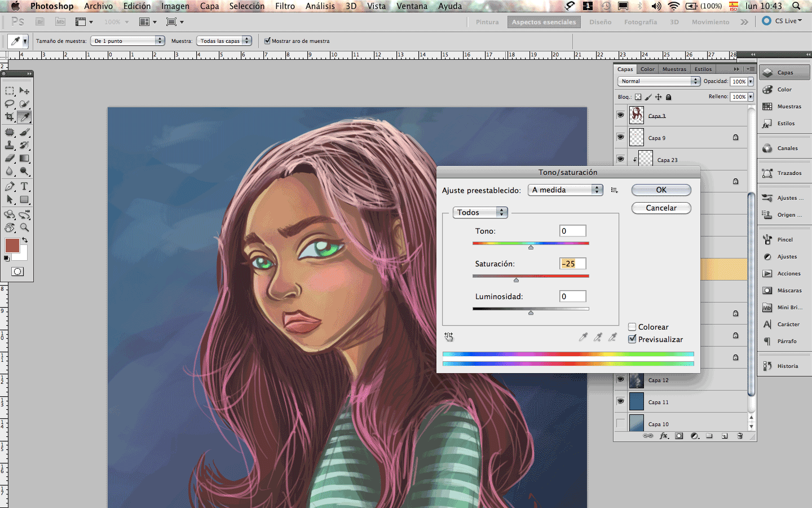Select the Type tool
Screen dimensions: 812x508
coord(24,186)
